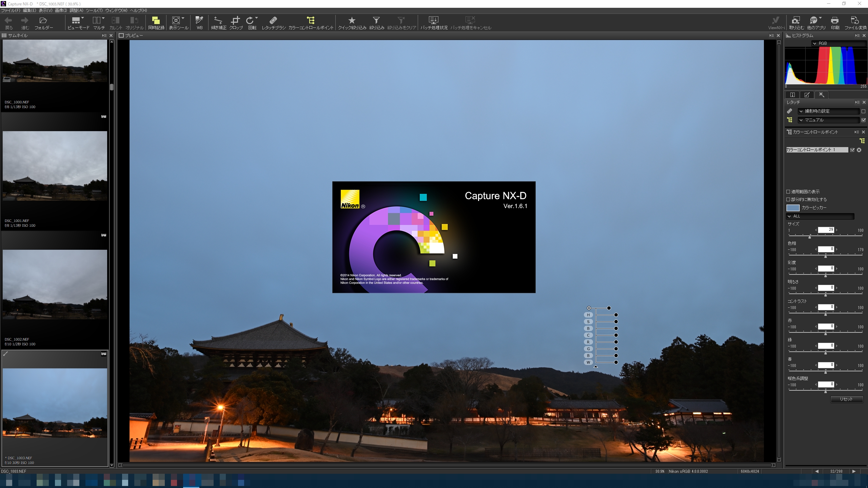Click the カレント current view button
This screenshot has width=868, height=488.
coord(116,23)
